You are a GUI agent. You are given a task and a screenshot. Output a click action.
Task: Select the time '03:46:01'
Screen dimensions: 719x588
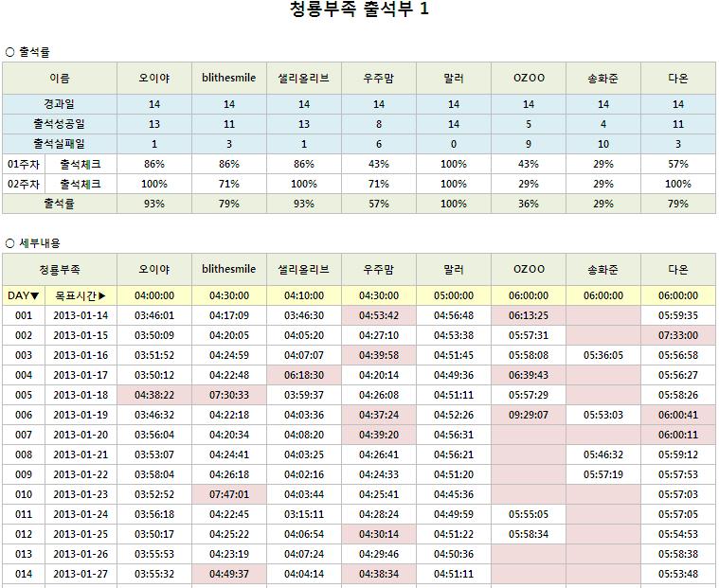coord(154,315)
